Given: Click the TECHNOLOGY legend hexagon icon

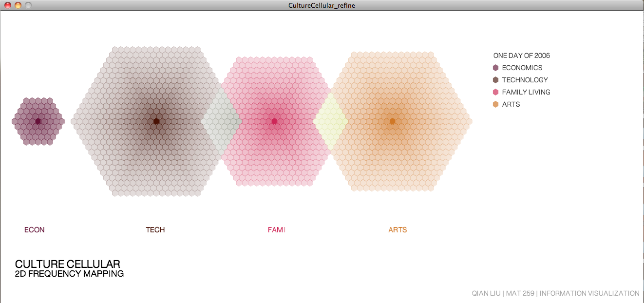Looking at the screenshot, I should 496,80.
